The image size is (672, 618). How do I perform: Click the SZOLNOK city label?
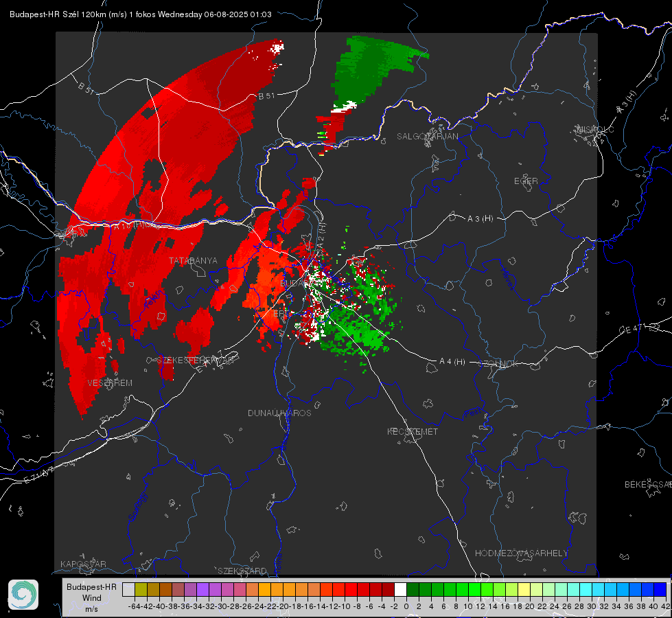click(498, 364)
